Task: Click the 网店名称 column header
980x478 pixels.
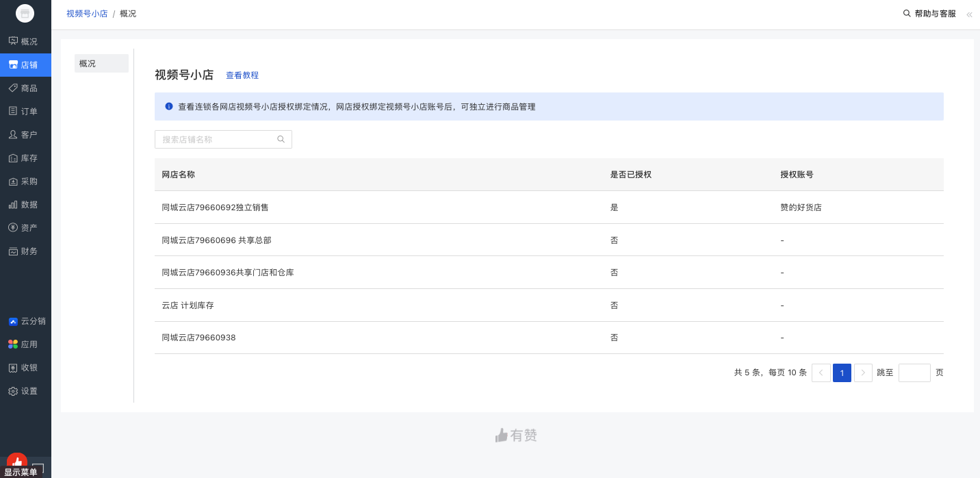Action: coord(178,175)
